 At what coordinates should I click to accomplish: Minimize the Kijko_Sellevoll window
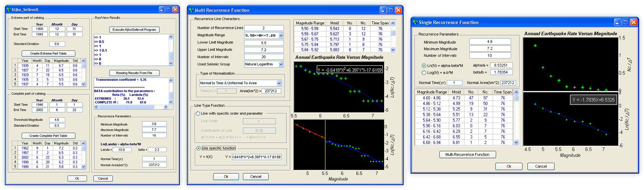pyautogui.click(x=162, y=10)
